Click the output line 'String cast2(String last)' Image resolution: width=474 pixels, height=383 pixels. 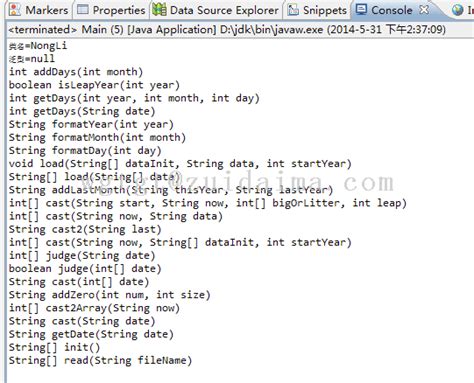[x=85, y=229]
